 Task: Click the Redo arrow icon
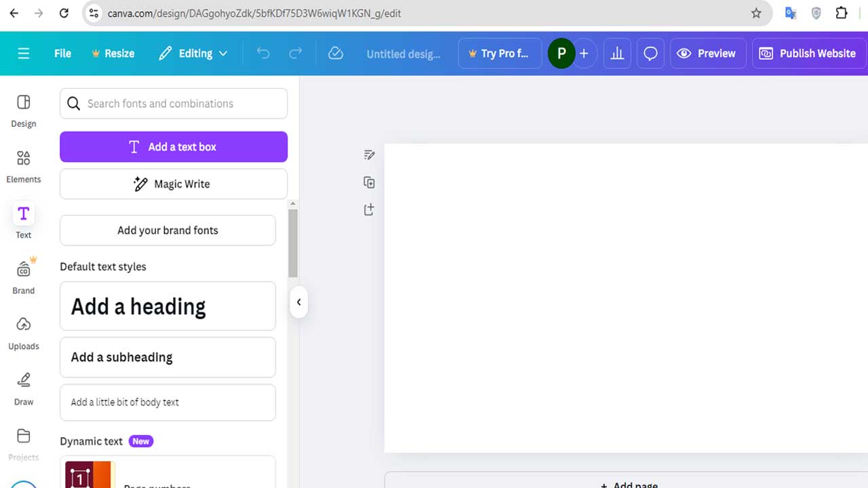point(296,54)
